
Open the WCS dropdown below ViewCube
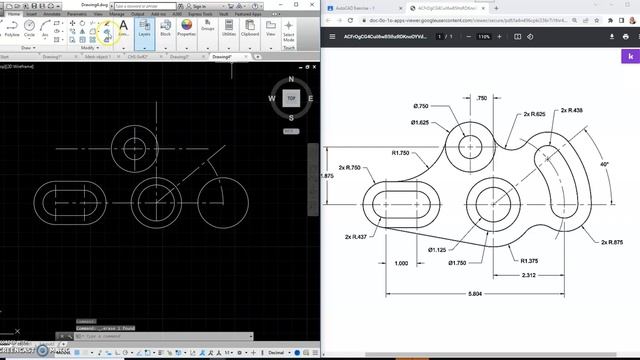point(291,131)
